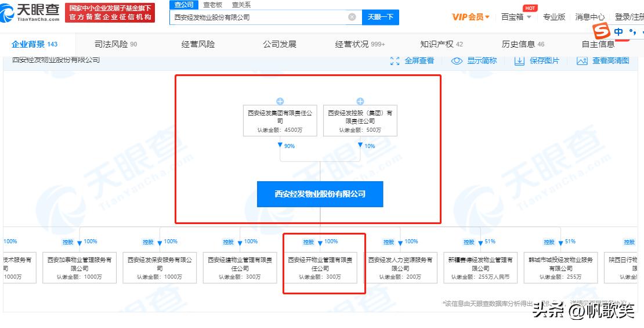Switch to the 企业背景 tab
This screenshot has height=328, width=644.
[34, 44]
